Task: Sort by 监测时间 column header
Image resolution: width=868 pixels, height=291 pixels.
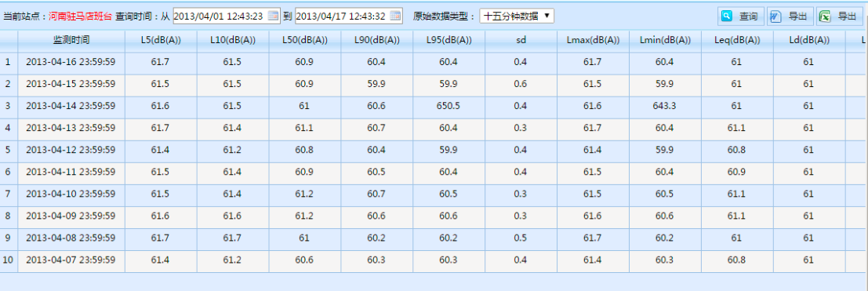Action: pos(71,40)
